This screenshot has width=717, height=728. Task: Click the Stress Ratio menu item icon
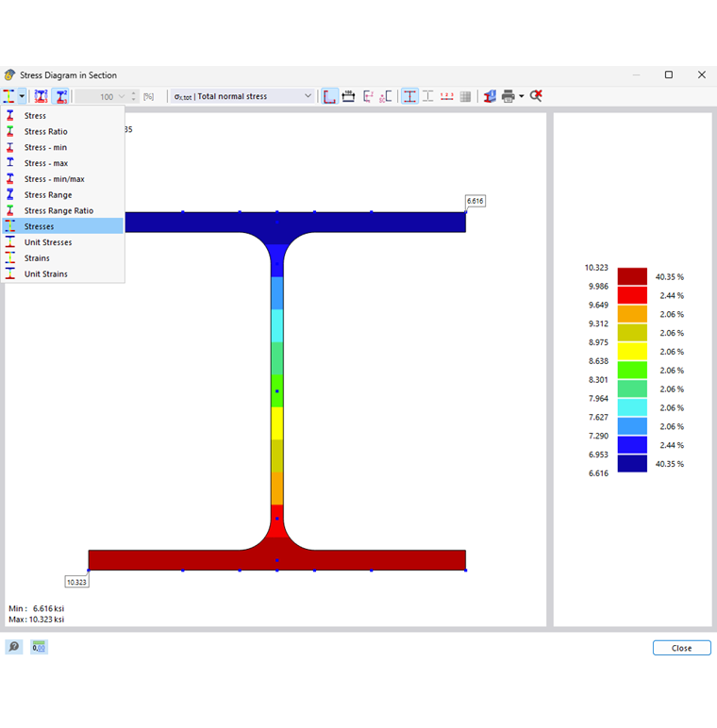(x=10, y=131)
